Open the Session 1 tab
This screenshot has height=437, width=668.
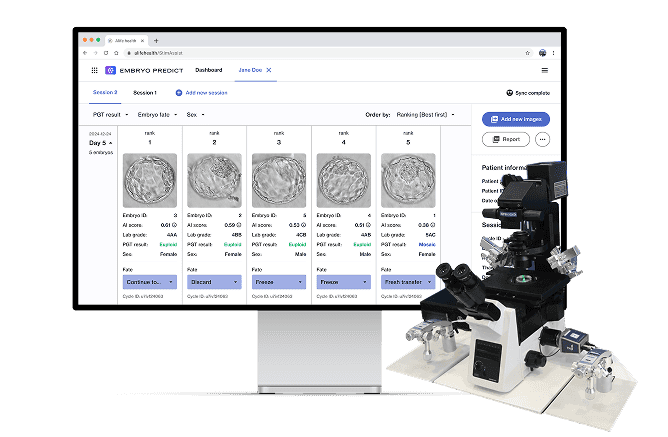pyautogui.click(x=145, y=93)
